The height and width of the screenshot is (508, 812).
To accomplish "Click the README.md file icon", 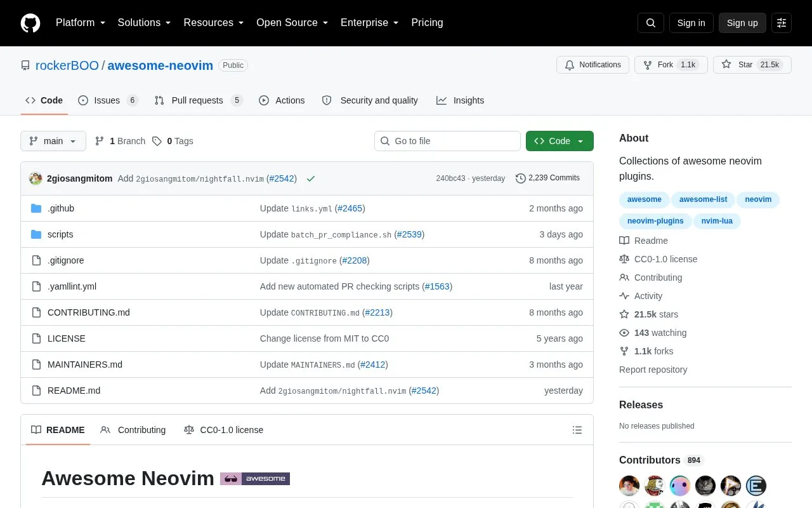I will [x=36, y=391].
